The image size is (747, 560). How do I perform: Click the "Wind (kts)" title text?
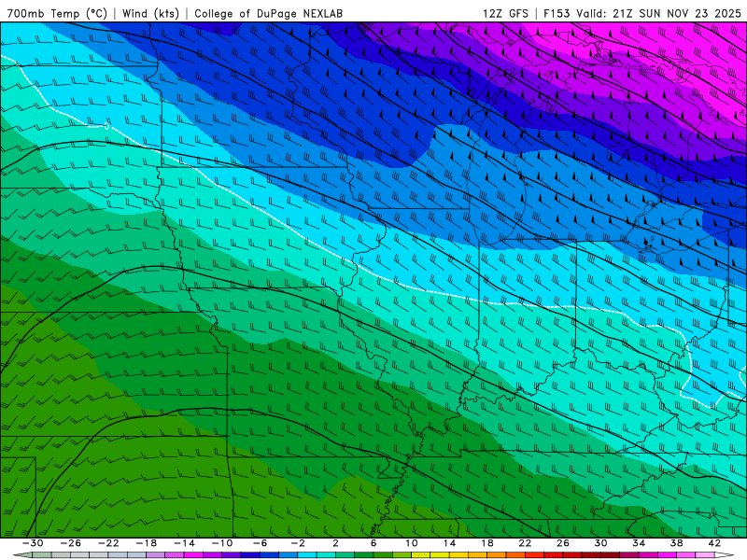tap(150, 13)
